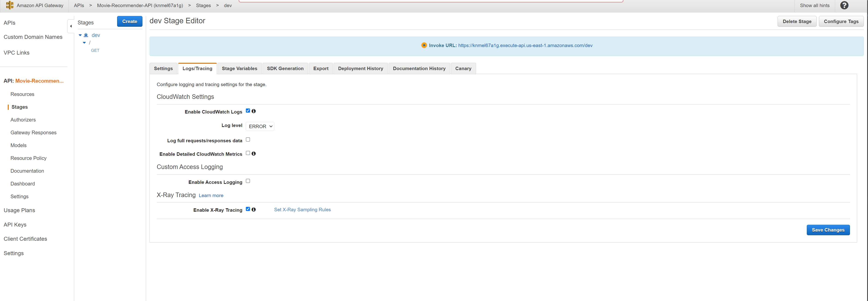Collapse the left navigation panel arrow
The image size is (868, 301).
[71, 26]
